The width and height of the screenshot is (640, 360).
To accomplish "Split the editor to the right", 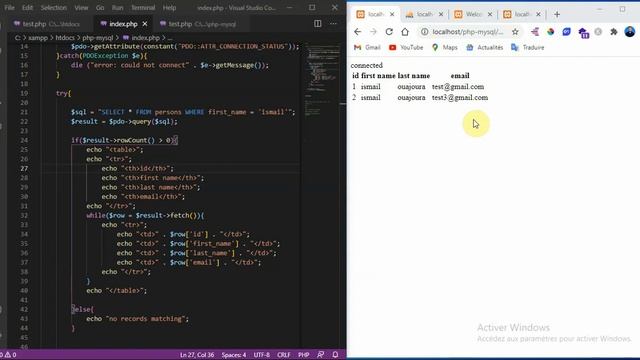I will click(x=318, y=24).
